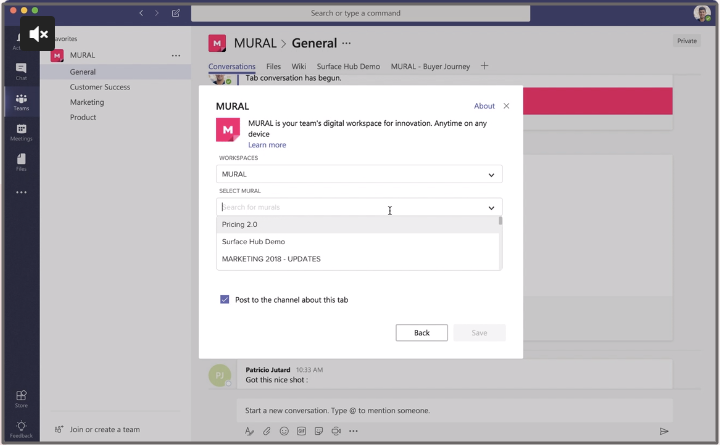The height and width of the screenshot is (445, 720).
Task: Switch to the Wiki tab
Action: tap(298, 67)
